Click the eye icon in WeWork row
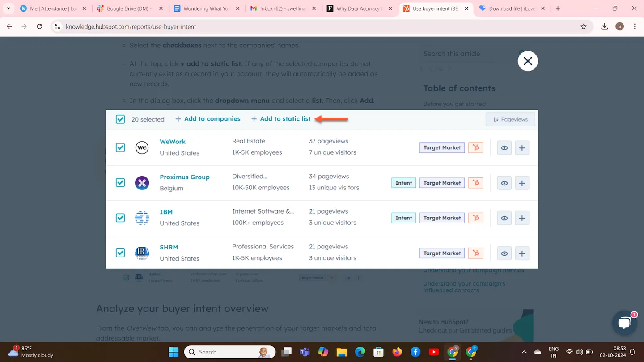 click(504, 148)
